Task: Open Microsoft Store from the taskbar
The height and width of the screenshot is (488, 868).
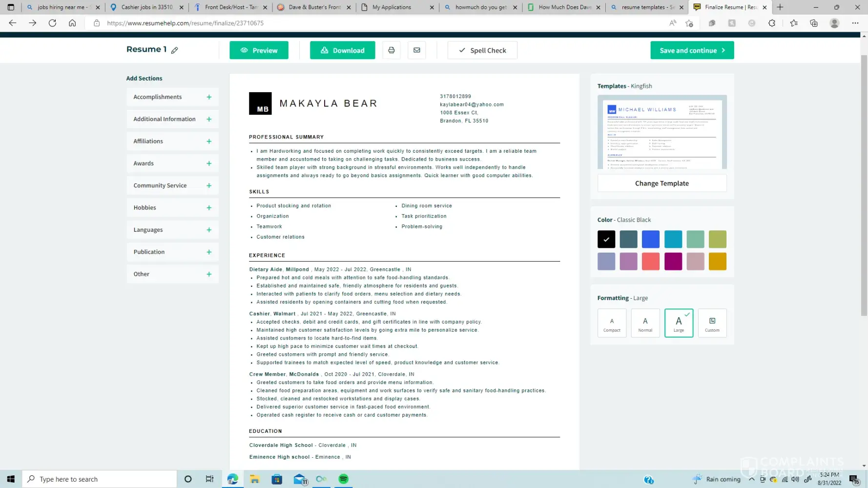Action: click(x=277, y=479)
